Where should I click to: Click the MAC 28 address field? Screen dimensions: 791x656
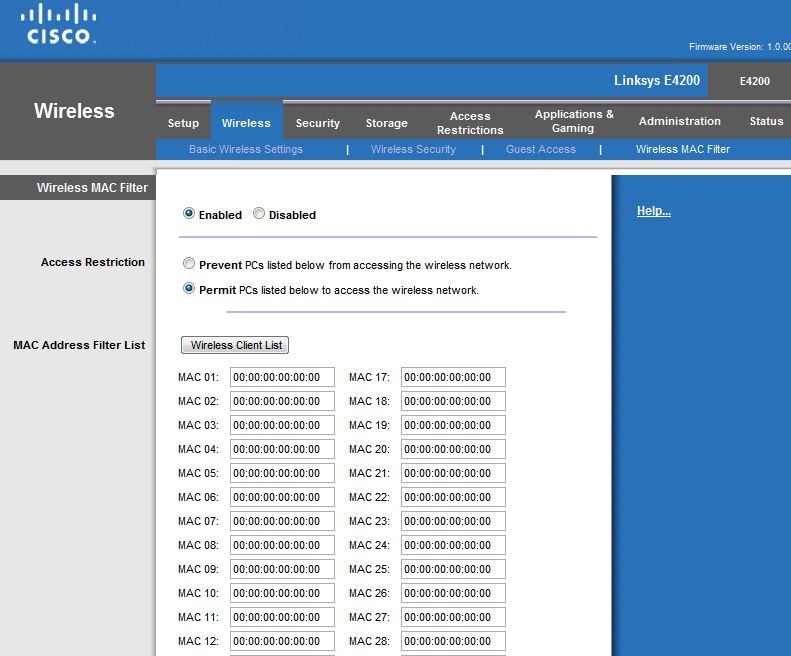pyautogui.click(x=454, y=641)
